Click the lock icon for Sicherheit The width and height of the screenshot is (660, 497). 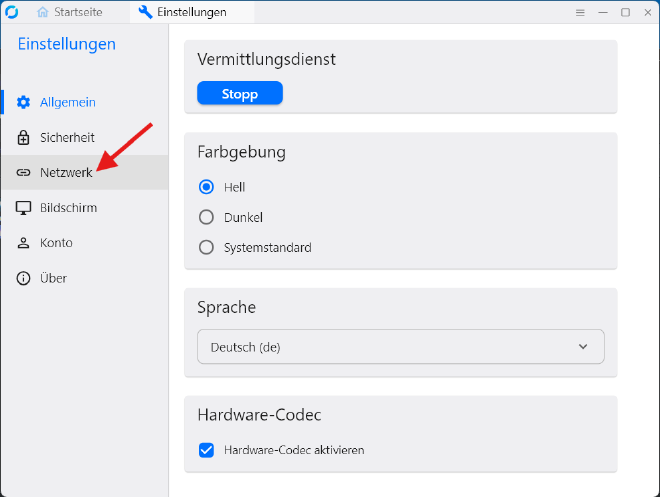24,137
